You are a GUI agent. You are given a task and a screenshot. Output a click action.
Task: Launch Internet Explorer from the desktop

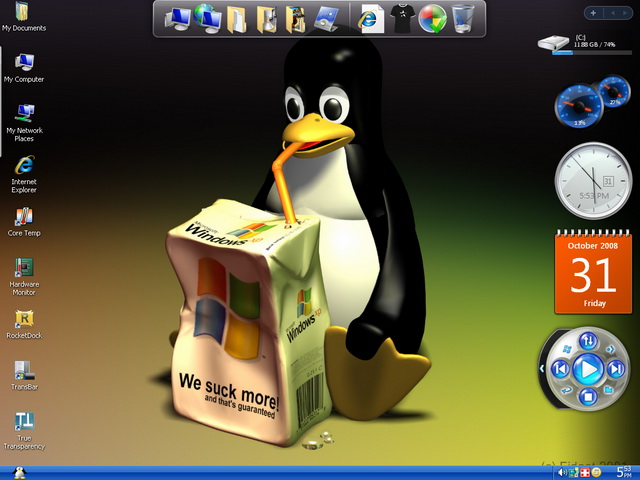pyautogui.click(x=24, y=174)
